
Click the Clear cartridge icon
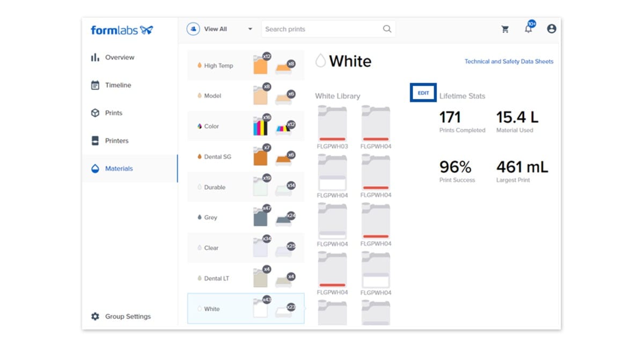[260, 247]
